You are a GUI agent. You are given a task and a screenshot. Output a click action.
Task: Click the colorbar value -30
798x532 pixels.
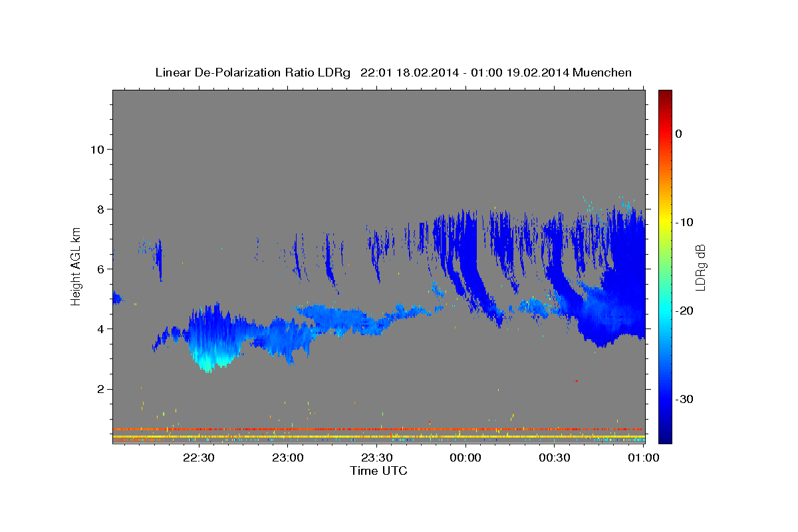click(x=684, y=399)
